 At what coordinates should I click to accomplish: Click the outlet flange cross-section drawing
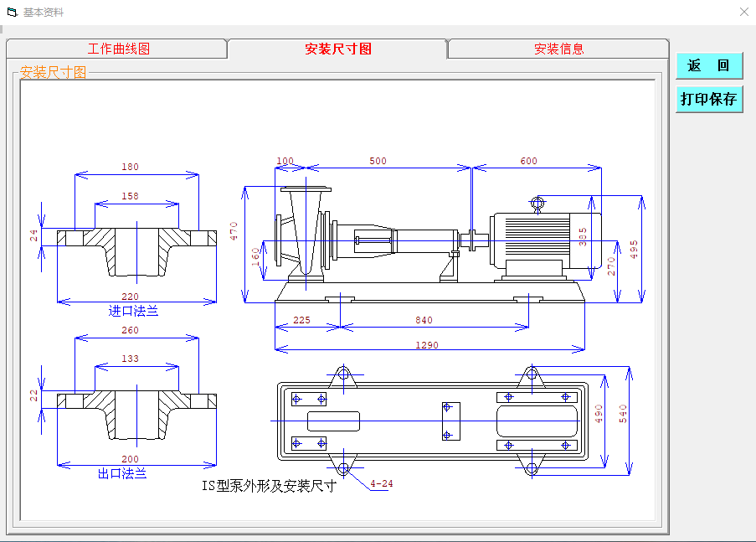[137, 416]
